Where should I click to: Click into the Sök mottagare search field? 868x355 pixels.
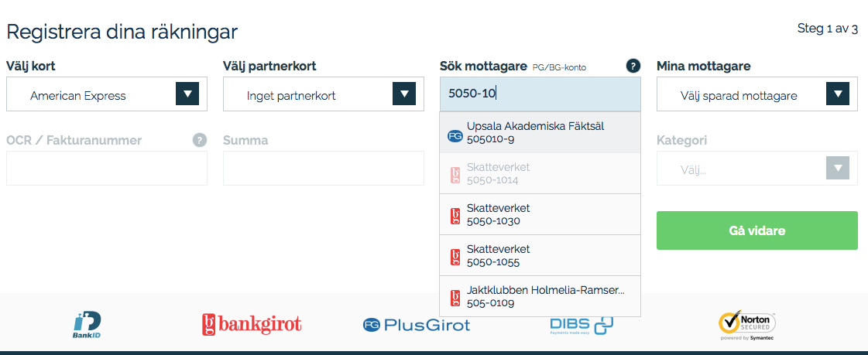pos(540,94)
